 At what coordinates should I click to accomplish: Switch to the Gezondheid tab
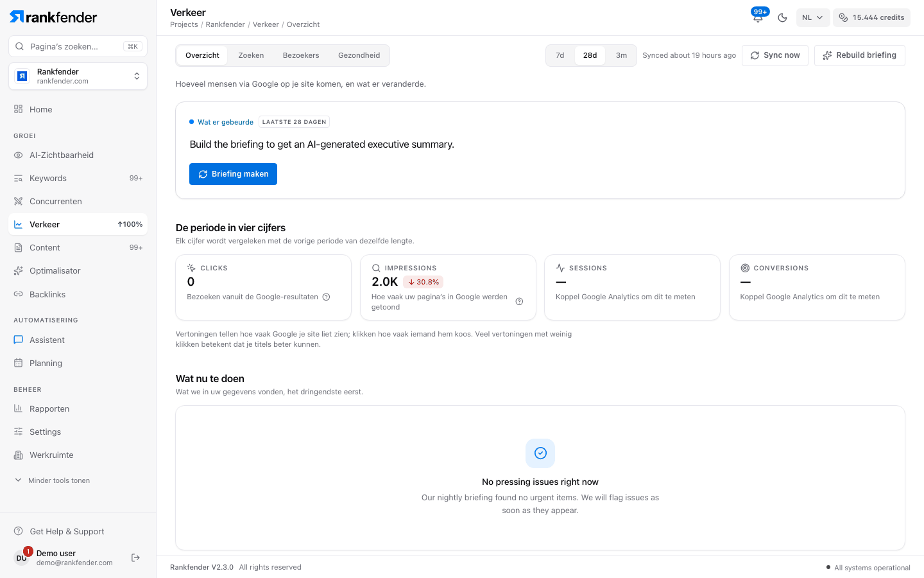359,55
